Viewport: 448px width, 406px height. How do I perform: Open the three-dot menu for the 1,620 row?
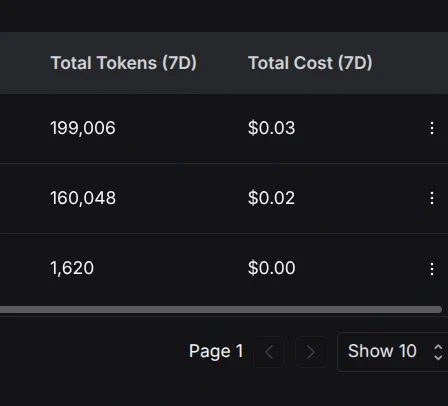point(432,268)
